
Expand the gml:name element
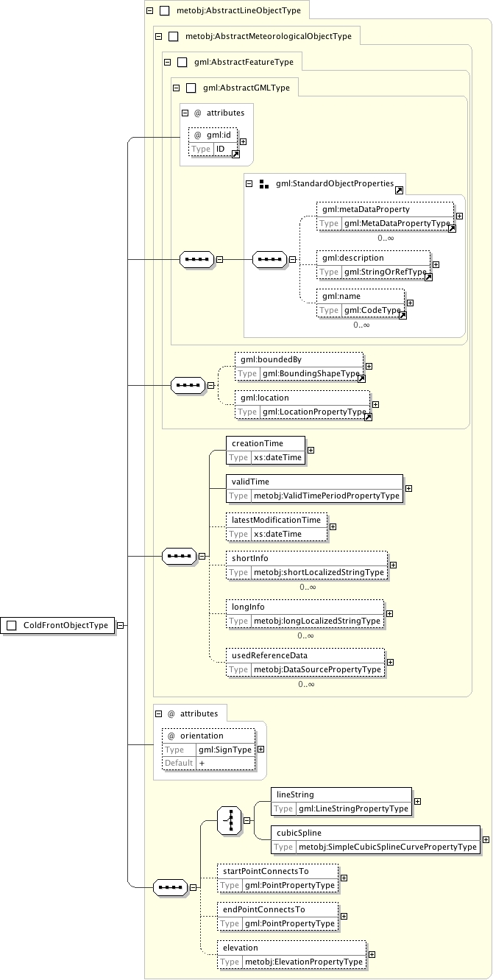pos(410,303)
